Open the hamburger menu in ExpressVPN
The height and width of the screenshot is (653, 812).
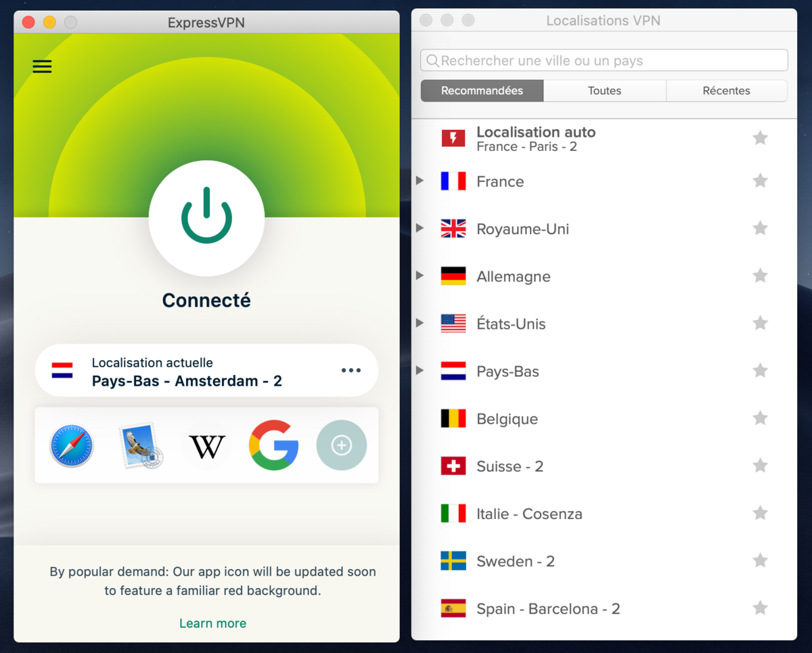click(42, 66)
